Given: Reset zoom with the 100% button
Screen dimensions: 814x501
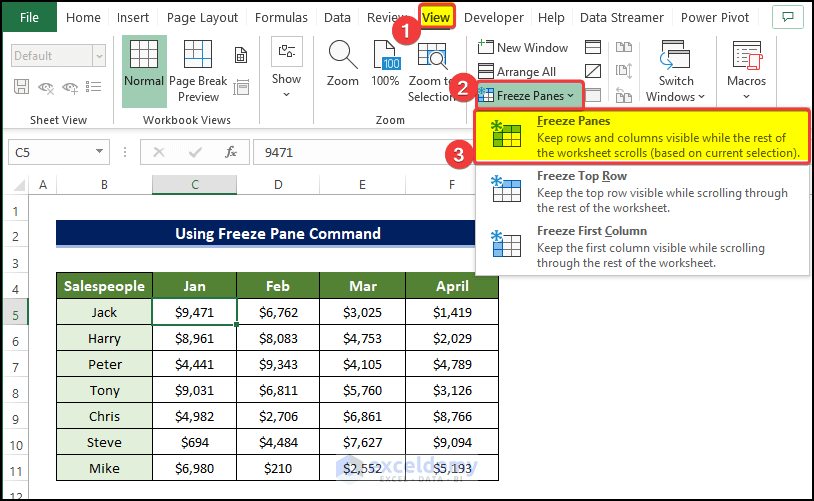Looking at the screenshot, I should [x=385, y=63].
